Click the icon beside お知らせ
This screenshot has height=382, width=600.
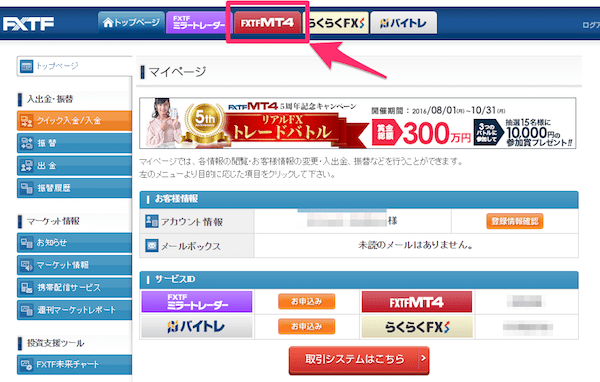(x=26, y=243)
